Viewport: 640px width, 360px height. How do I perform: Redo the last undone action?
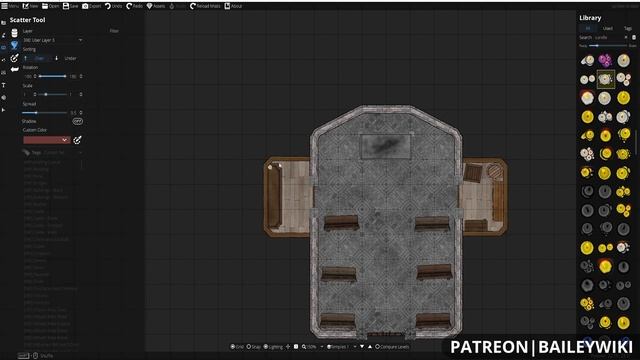[135, 6]
